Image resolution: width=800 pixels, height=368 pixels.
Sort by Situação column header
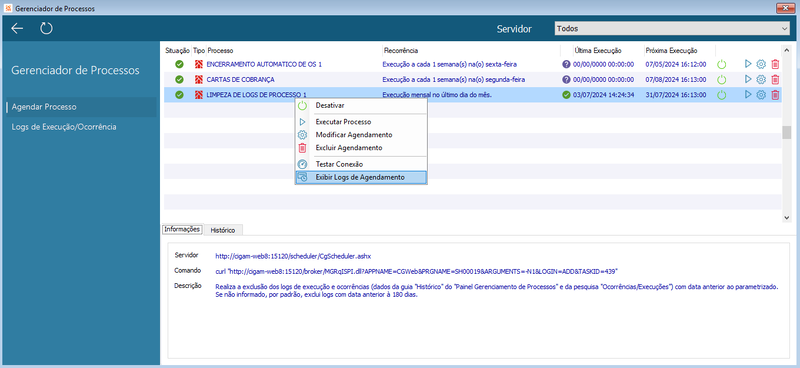tap(177, 51)
